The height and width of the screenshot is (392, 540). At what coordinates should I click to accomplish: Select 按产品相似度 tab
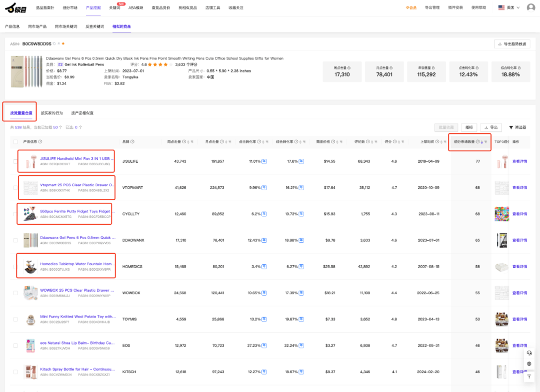click(82, 113)
